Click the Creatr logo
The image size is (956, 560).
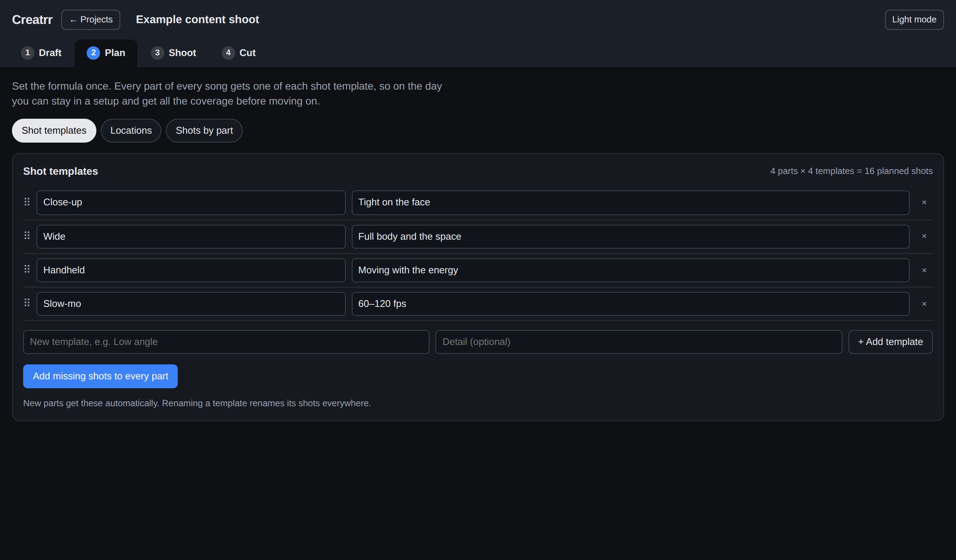click(32, 20)
